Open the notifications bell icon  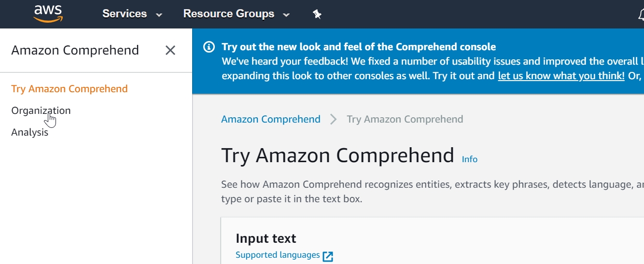click(x=641, y=14)
